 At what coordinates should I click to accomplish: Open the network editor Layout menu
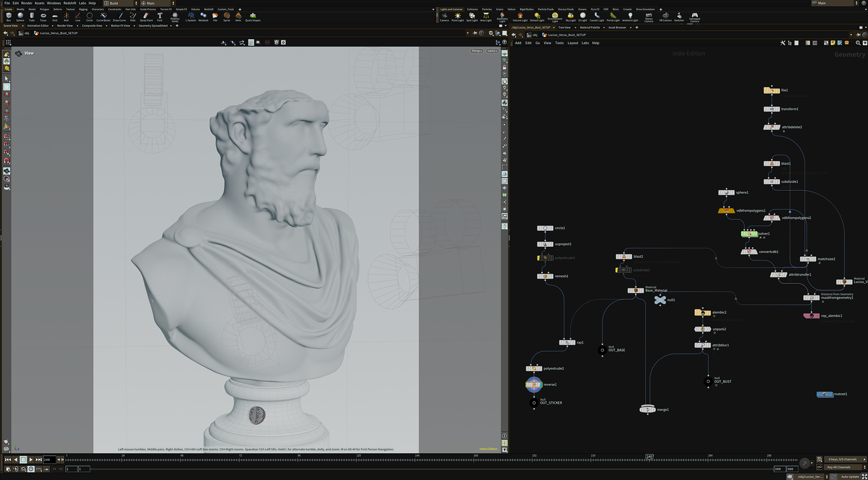pyautogui.click(x=573, y=43)
